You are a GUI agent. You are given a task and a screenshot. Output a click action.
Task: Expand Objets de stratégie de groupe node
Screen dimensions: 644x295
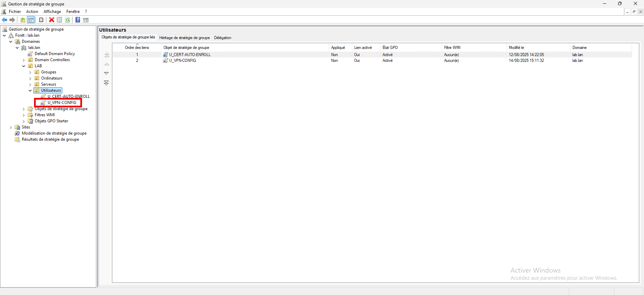(x=24, y=109)
